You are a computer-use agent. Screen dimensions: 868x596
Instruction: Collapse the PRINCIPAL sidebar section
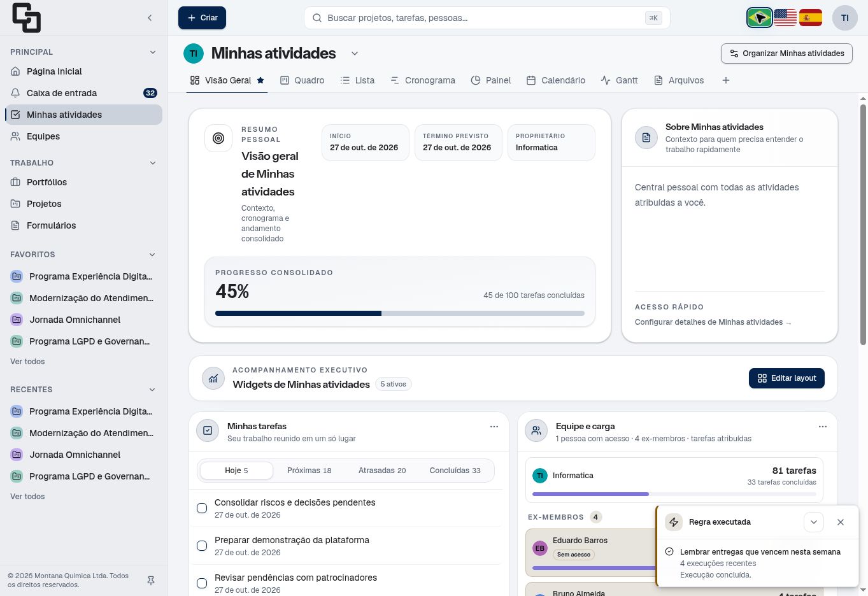153,52
